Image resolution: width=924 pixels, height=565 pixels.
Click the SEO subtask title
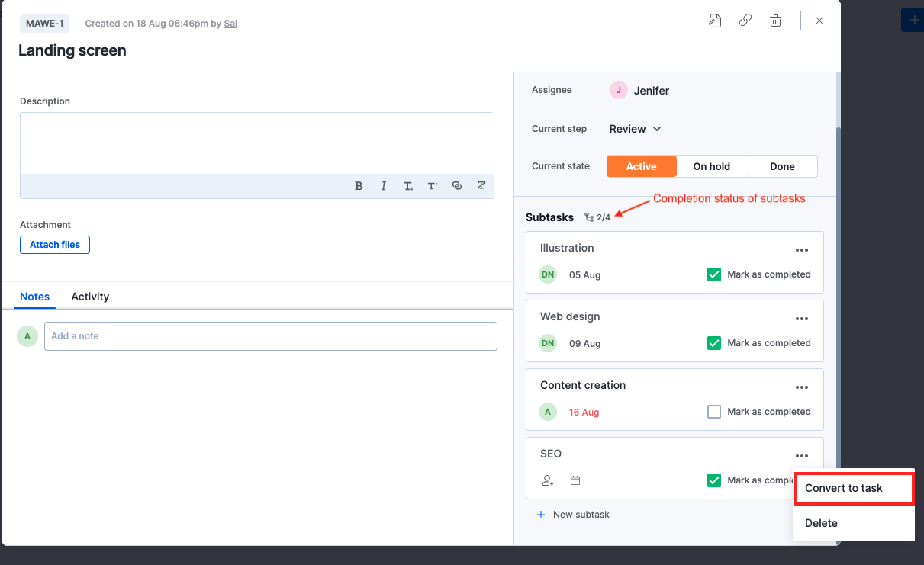click(x=551, y=454)
